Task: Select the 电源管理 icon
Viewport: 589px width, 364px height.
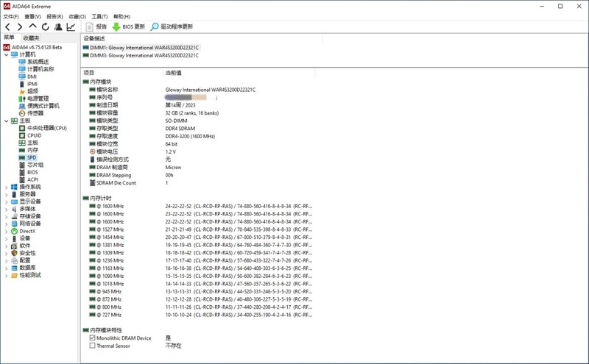Action: (22, 99)
